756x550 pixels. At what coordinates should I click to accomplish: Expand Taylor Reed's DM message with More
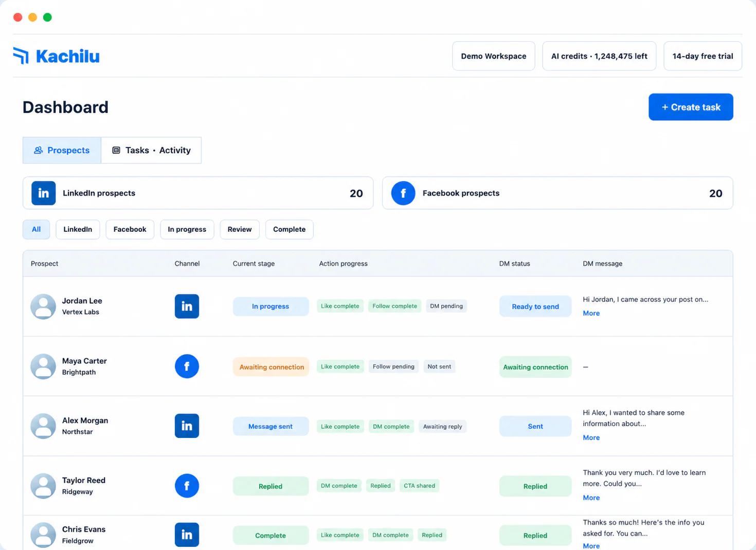click(x=591, y=498)
